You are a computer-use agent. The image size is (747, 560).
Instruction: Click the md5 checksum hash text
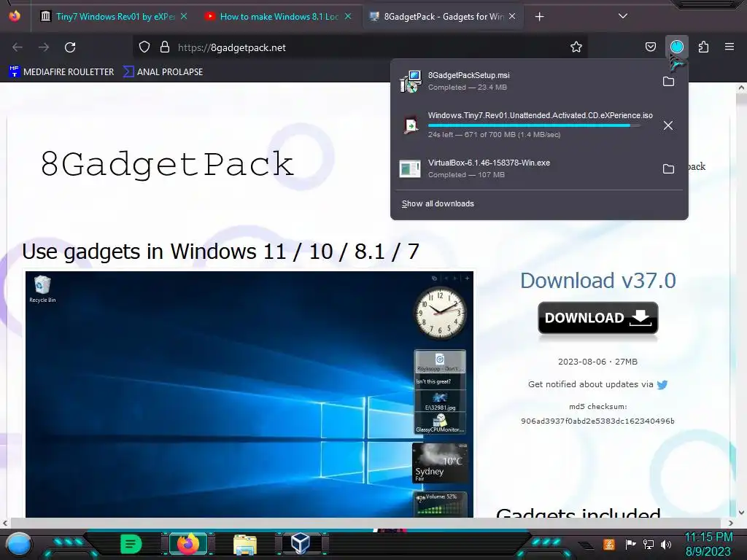tap(597, 421)
